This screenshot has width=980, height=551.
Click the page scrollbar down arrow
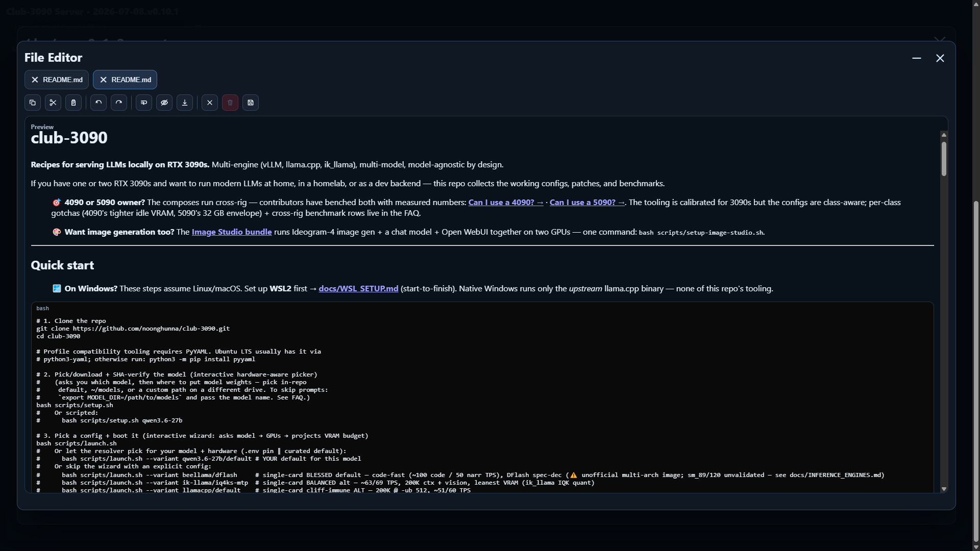[976, 547]
